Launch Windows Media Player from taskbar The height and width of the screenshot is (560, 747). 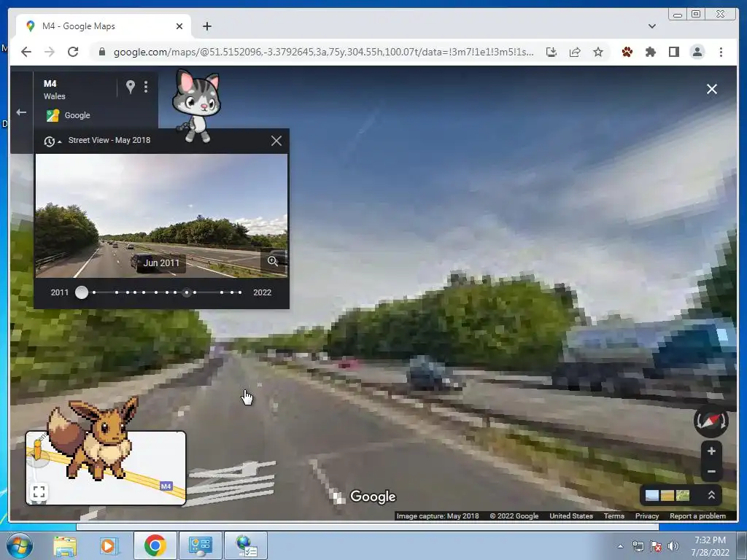click(x=109, y=545)
